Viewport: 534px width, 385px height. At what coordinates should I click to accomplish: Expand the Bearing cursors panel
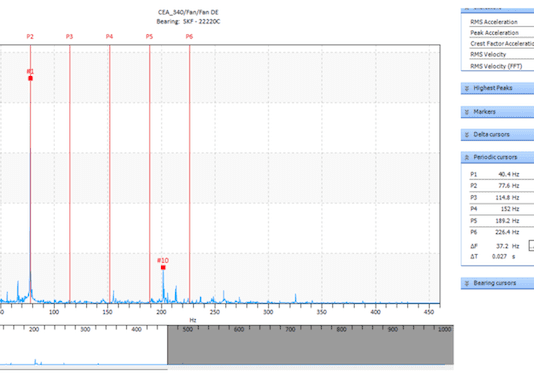coord(498,283)
